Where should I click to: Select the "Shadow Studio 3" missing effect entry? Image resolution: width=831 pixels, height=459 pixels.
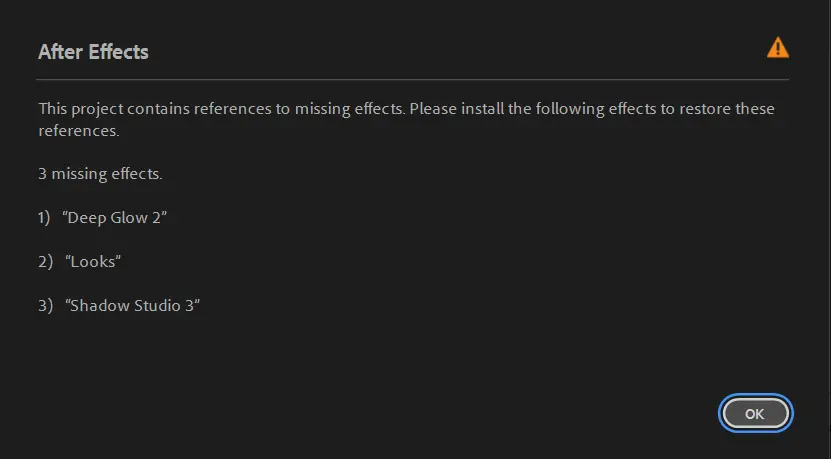134,306
